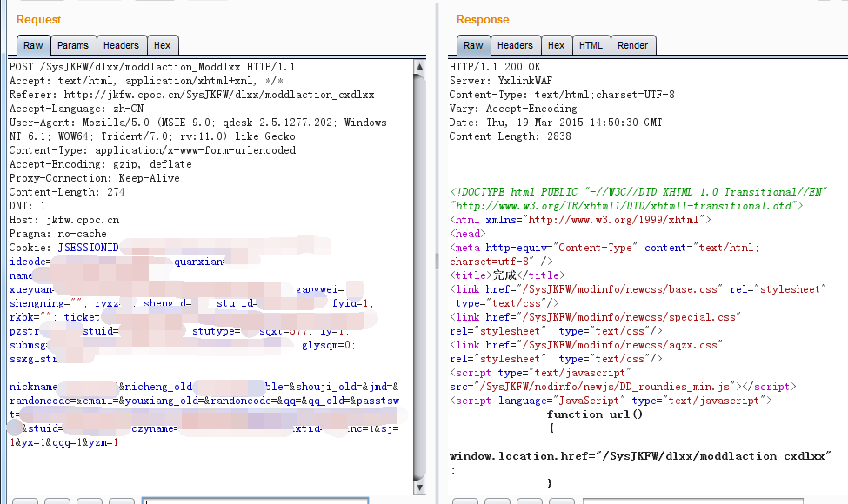Click the 'Server: YxlinkWAF' response header

pyautogui.click(x=501, y=81)
